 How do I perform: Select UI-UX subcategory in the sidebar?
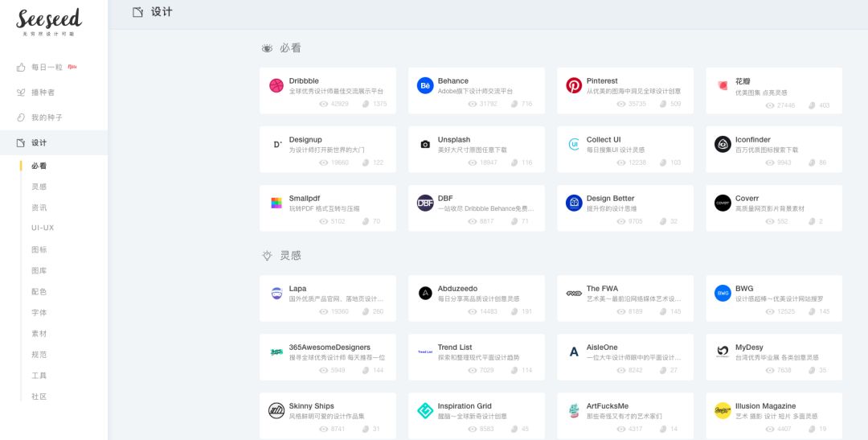coord(43,228)
